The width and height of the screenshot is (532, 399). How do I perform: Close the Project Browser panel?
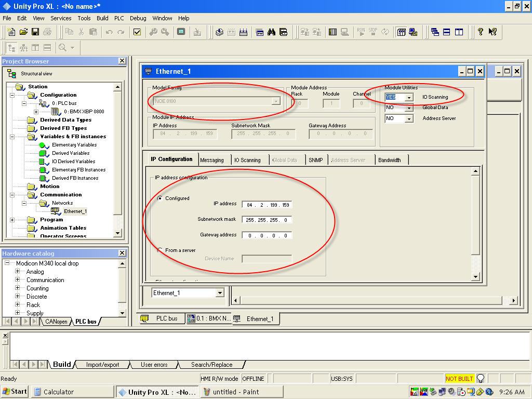pyautogui.click(x=122, y=61)
